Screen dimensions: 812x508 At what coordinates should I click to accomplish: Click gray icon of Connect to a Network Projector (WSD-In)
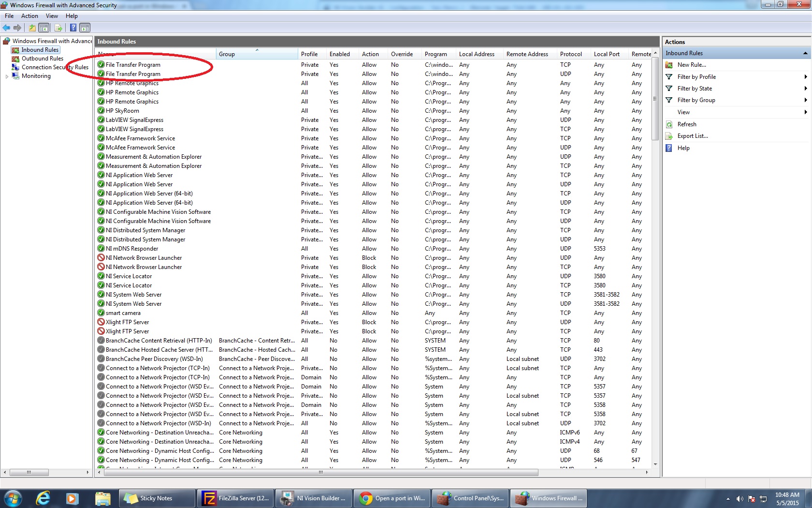click(101, 423)
